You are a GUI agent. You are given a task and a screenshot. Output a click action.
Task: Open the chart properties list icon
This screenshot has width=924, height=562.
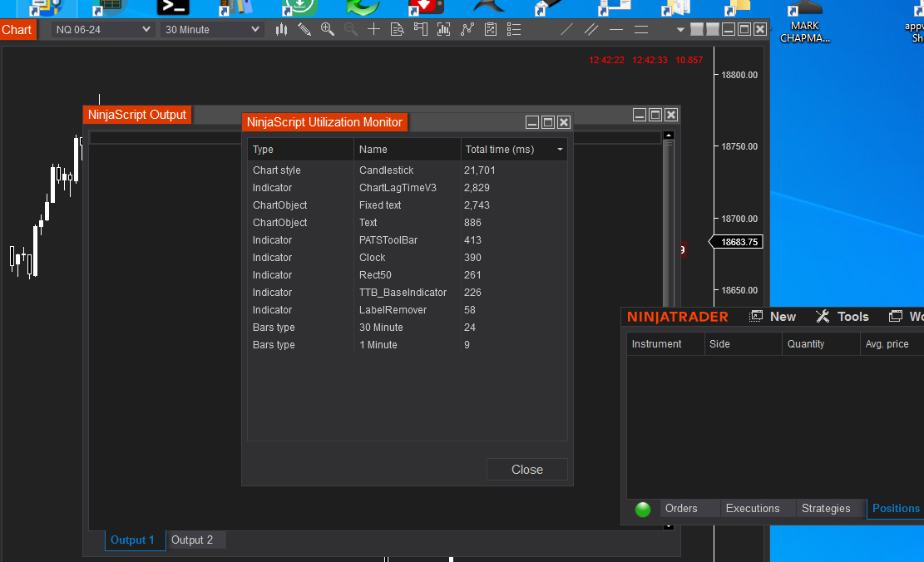[x=514, y=29]
